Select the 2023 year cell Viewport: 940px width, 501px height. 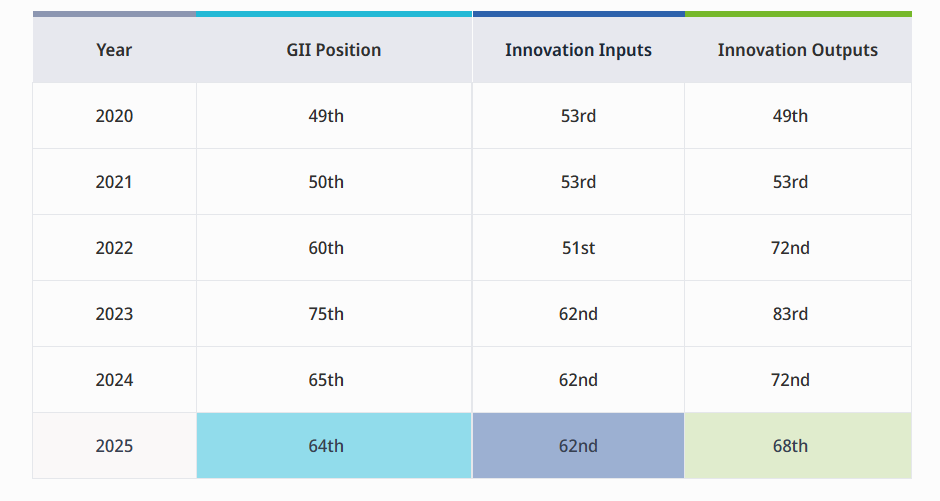(114, 314)
